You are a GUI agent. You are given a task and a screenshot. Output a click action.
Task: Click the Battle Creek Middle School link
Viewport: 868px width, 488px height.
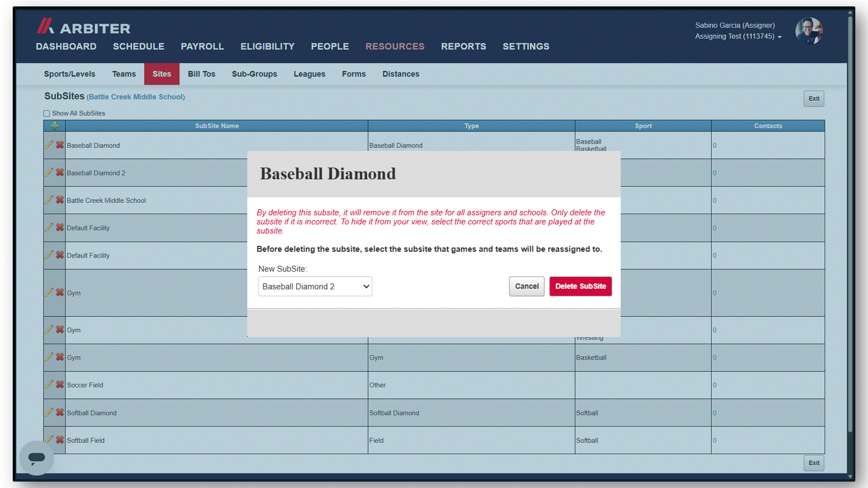[136, 97]
